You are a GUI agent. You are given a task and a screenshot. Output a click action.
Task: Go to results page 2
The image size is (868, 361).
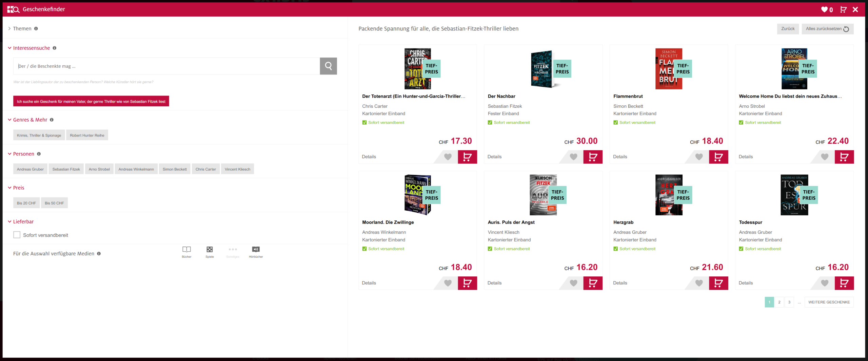[x=779, y=302]
